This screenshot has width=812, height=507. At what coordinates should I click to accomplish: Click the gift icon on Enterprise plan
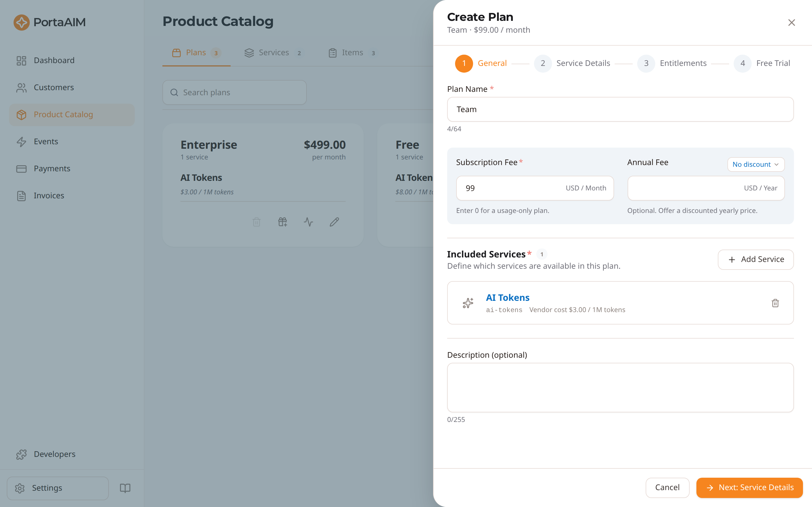point(283,222)
